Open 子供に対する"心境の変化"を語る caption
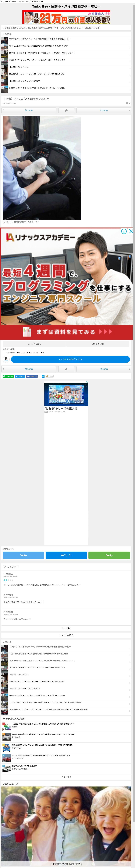This screenshot has width=135, height=868. point(66,864)
